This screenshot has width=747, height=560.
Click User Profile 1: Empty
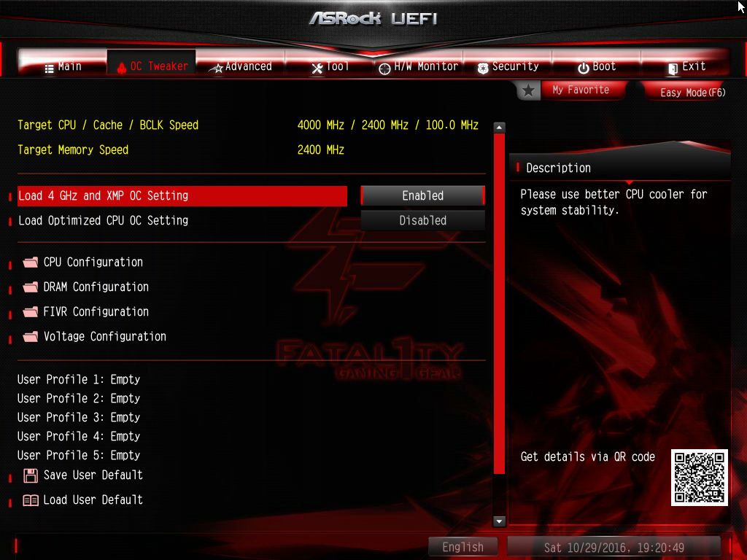tap(79, 379)
